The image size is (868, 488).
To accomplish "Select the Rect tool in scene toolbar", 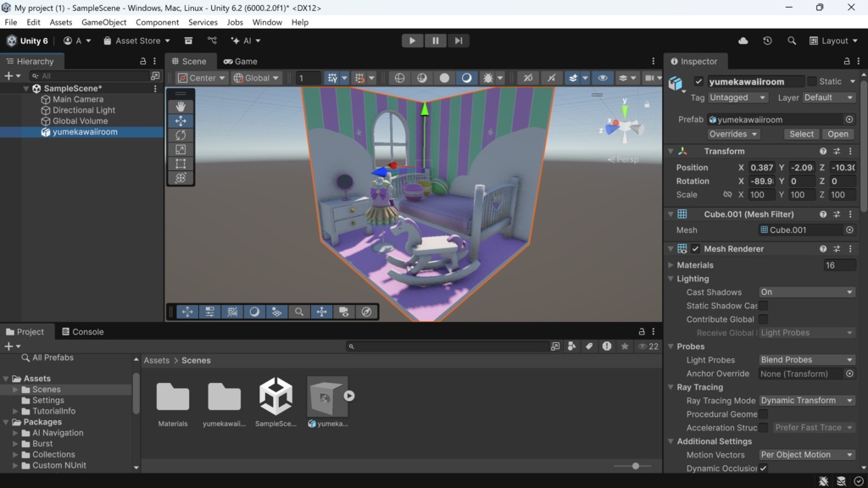I will click(x=180, y=164).
